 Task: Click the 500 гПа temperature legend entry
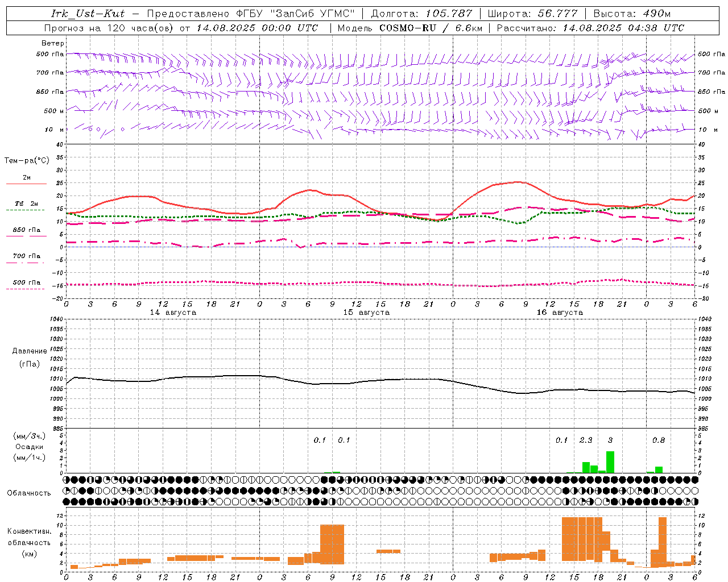click(x=27, y=282)
